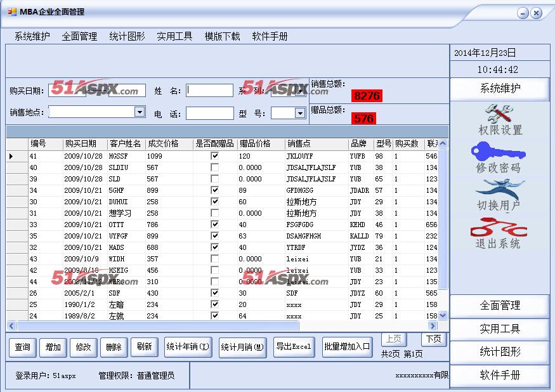Check the gift checkbox for customer SLDIU

[x=214, y=167]
